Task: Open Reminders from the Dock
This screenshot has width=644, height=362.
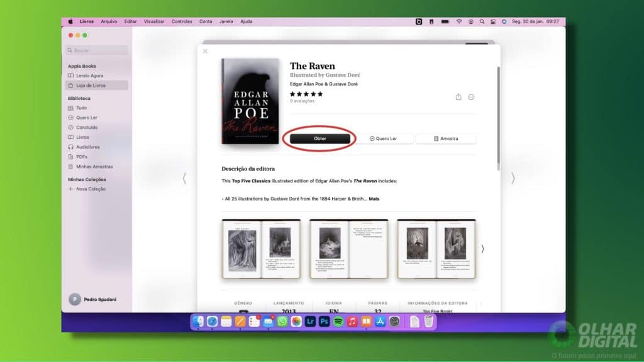Action: (x=254, y=322)
